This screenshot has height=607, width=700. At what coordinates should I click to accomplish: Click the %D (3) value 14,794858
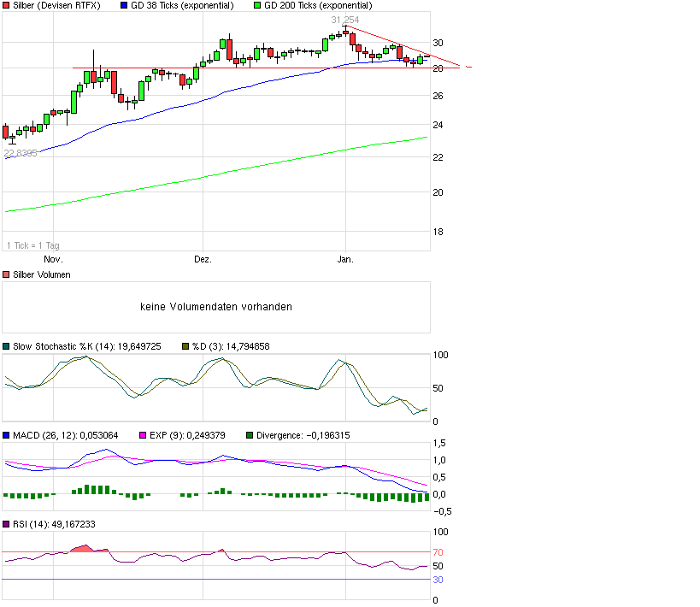click(x=248, y=346)
